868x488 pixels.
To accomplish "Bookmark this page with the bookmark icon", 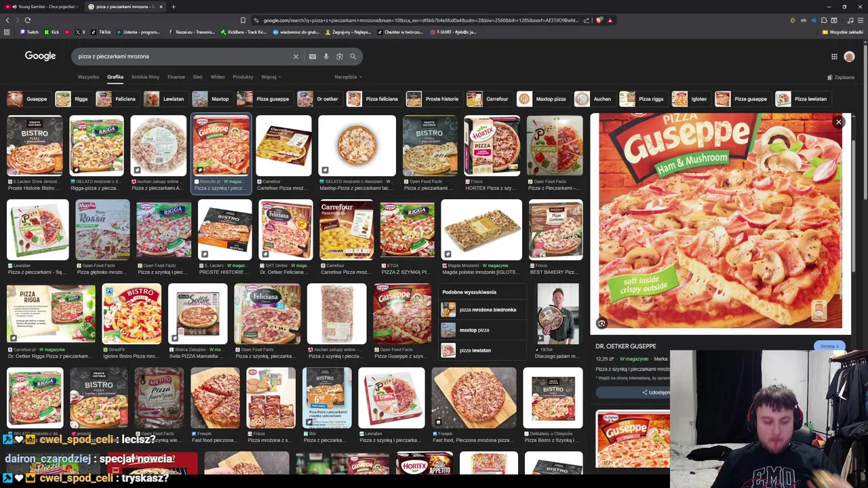I will click(243, 20).
